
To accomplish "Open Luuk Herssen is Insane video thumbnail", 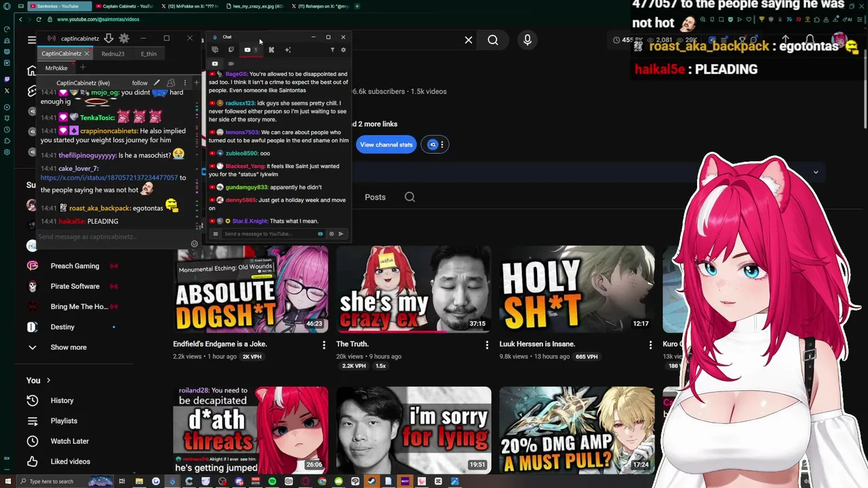I will point(577,289).
